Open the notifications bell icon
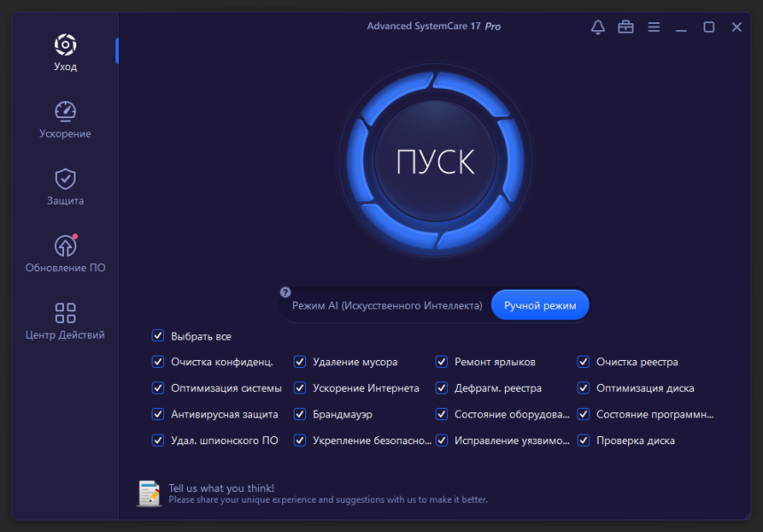The height and width of the screenshot is (532, 763). [598, 27]
